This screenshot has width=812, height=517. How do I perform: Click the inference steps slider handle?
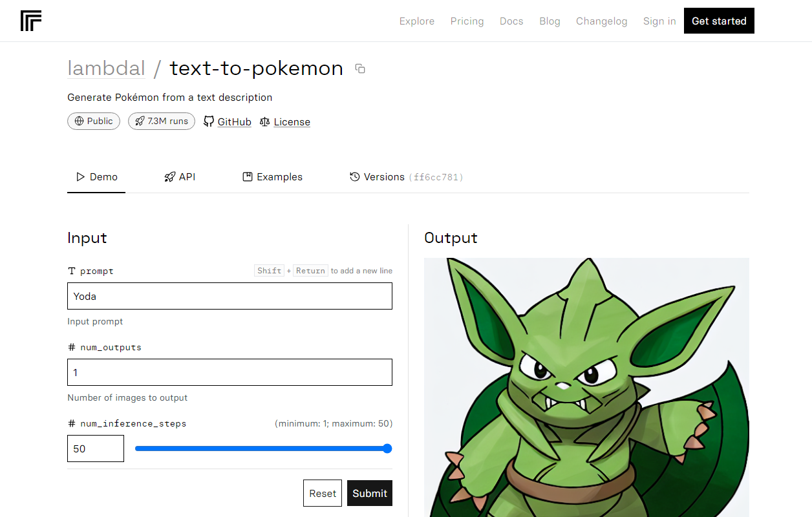pyautogui.click(x=387, y=448)
